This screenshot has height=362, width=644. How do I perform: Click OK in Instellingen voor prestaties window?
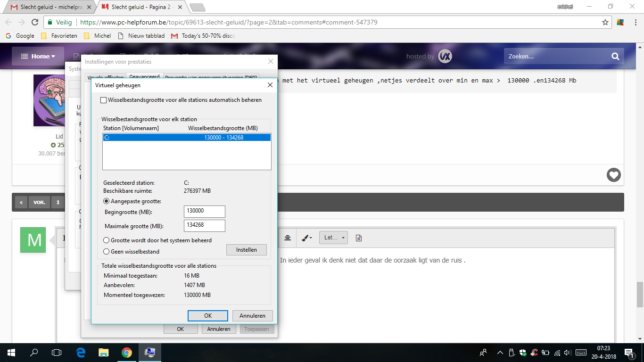180,329
